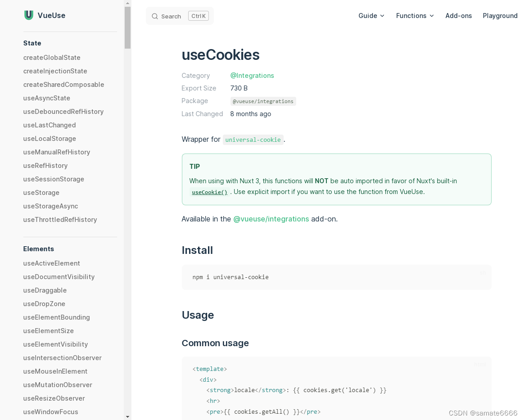This screenshot has width=524, height=420.
Task: Open useIntersectionObserver documentation page
Action: click(62, 357)
